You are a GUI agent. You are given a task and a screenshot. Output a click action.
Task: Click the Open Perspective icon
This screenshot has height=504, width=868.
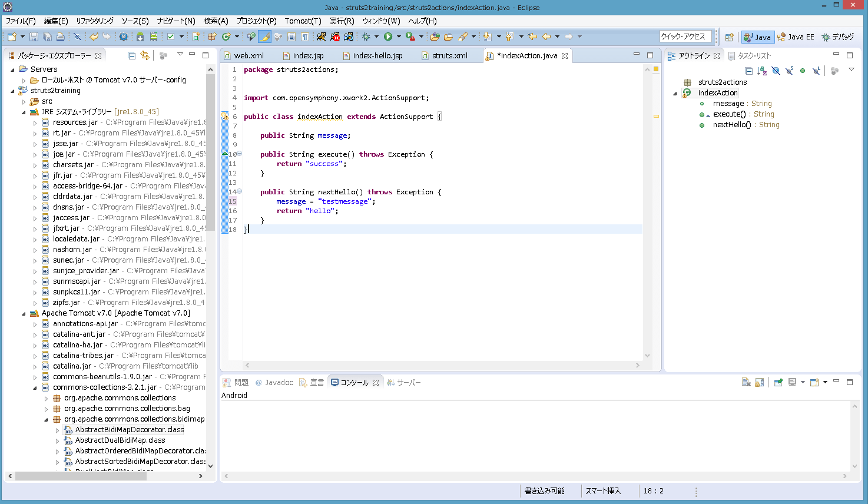[729, 37]
